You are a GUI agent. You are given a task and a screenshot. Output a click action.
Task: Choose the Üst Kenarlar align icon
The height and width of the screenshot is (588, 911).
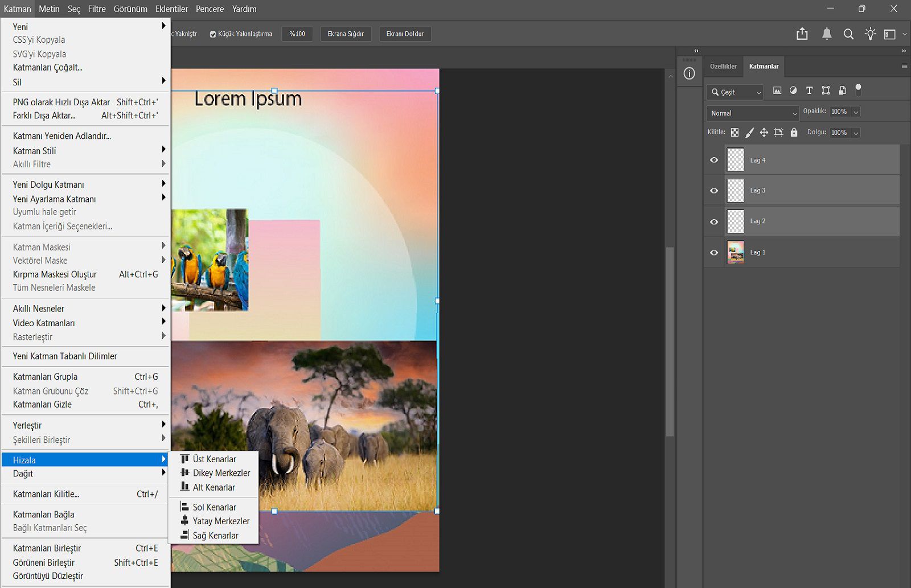coord(184,459)
